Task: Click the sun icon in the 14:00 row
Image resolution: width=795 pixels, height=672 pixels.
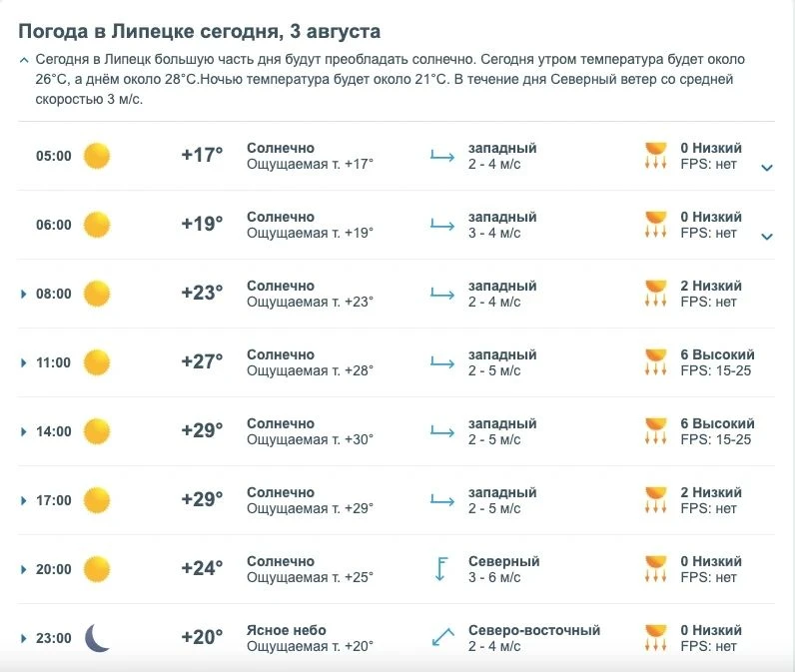Action: 96,431
